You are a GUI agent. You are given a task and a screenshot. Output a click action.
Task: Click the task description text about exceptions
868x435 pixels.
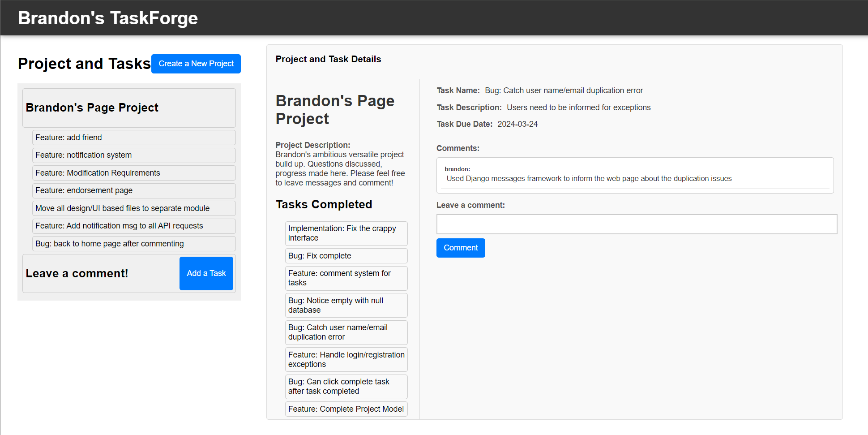tap(578, 108)
